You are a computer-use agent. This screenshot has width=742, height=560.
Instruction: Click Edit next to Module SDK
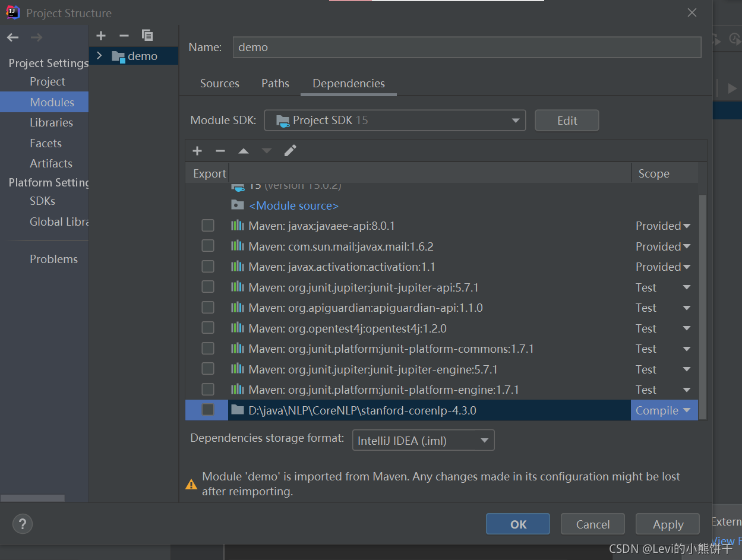pyautogui.click(x=567, y=121)
